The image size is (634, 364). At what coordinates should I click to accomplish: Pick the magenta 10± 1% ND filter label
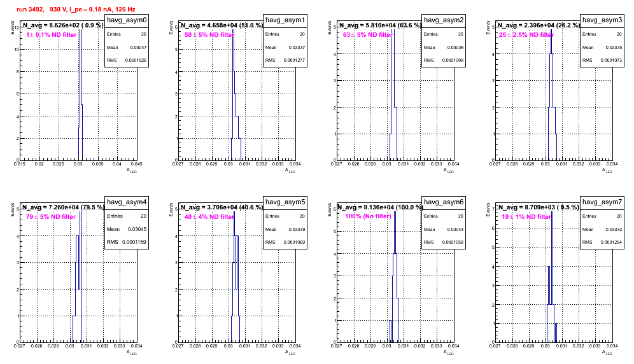[x=526, y=217]
